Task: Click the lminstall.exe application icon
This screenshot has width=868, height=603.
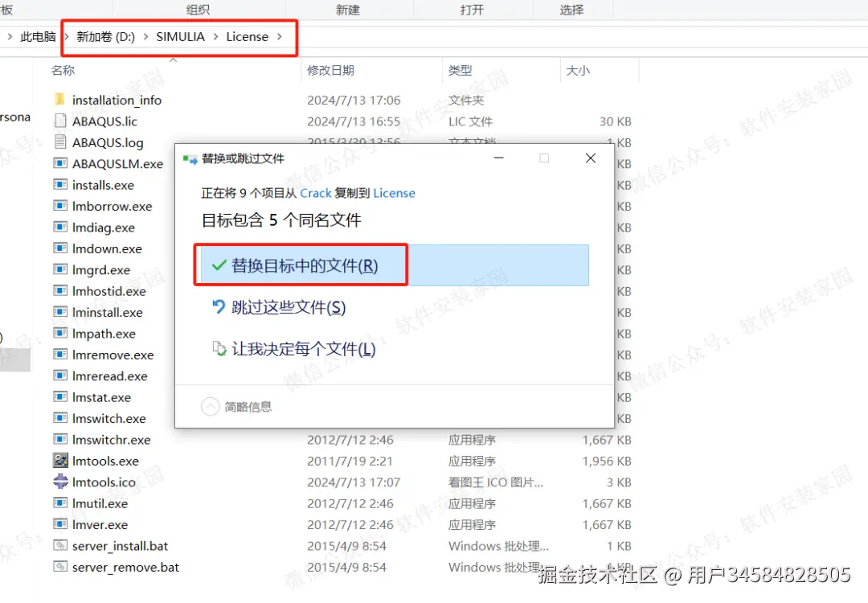Action: (x=60, y=312)
